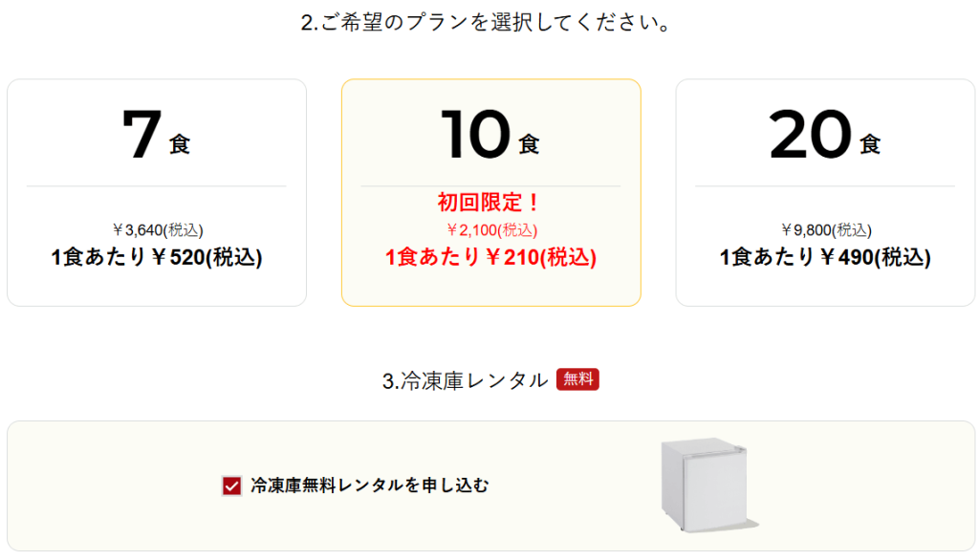This screenshot has width=979, height=560.
Task: Click the 1食あたり￥520(税込) text
Action: coord(157,257)
